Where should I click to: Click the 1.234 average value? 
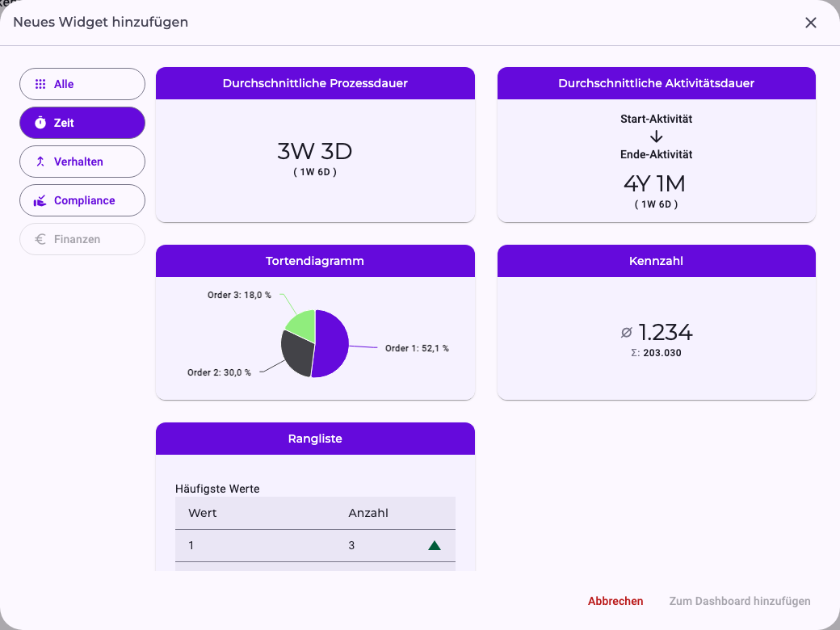pos(666,332)
